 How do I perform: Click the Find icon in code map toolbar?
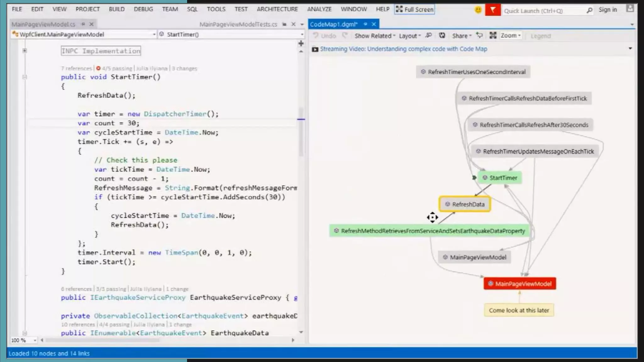[x=428, y=36]
